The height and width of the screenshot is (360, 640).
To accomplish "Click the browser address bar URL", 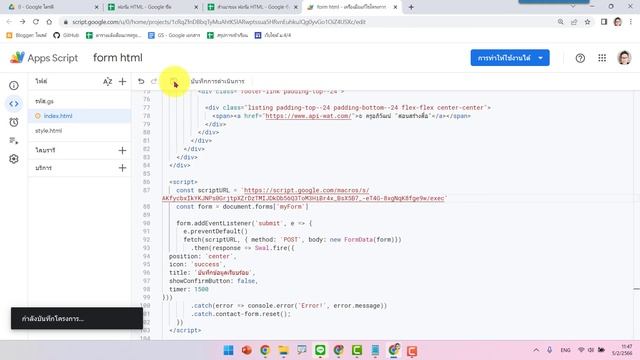I will click(219, 22).
